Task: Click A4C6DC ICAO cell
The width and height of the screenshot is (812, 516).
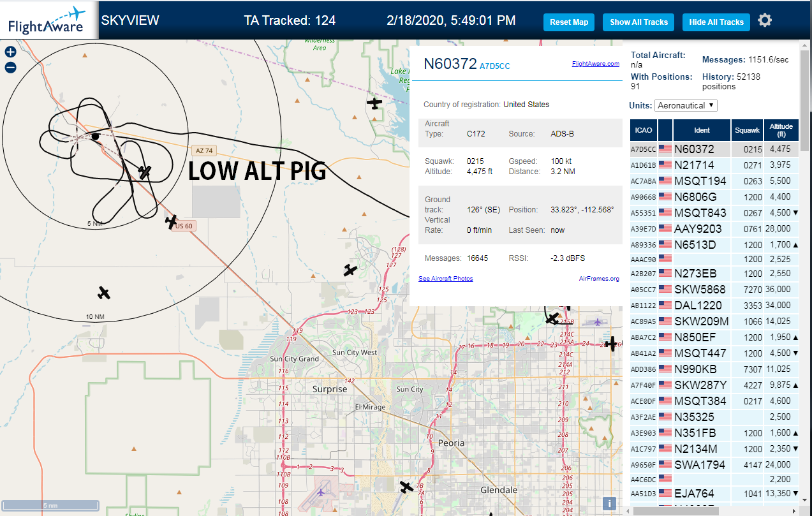Action: [644, 479]
